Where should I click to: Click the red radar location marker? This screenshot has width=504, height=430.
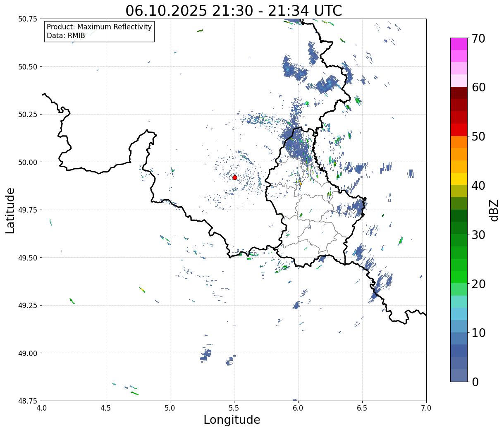(235, 177)
